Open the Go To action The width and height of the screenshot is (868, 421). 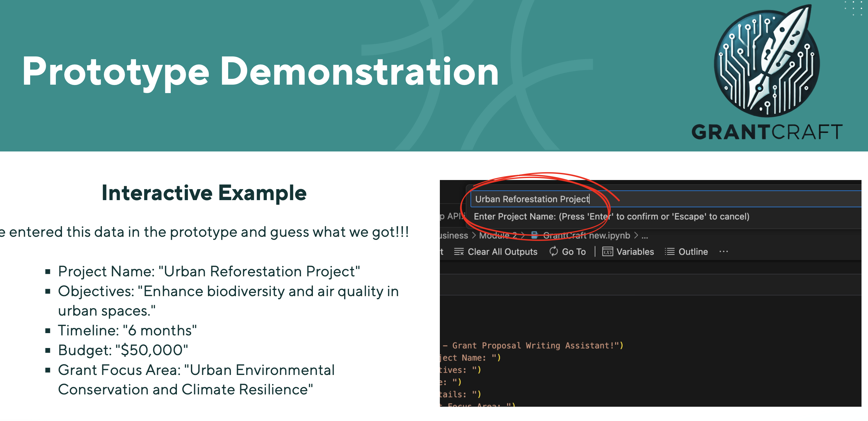(567, 252)
